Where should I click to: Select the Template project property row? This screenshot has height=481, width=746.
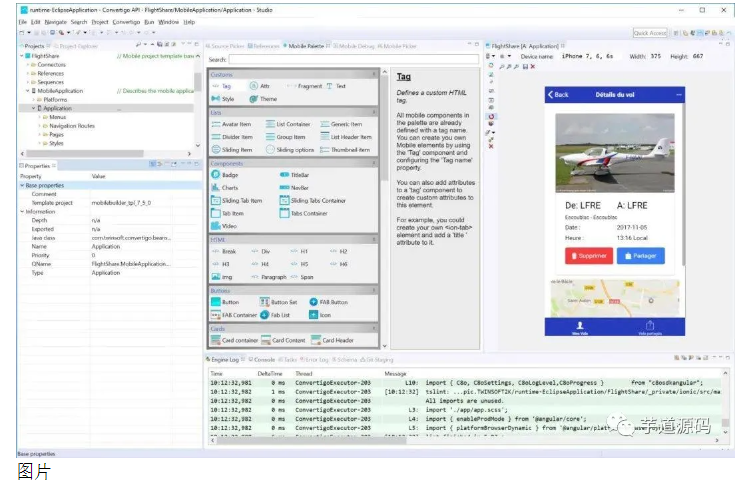click(x=110, y=203)
